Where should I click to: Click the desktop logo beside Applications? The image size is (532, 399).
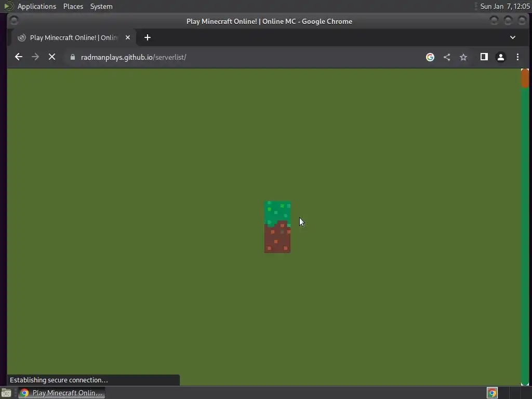[8, 6]
